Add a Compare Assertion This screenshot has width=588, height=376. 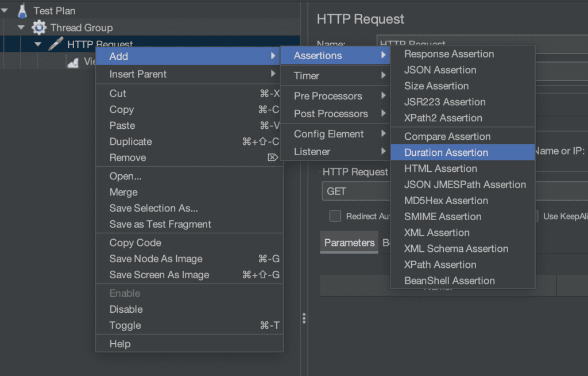463,136
